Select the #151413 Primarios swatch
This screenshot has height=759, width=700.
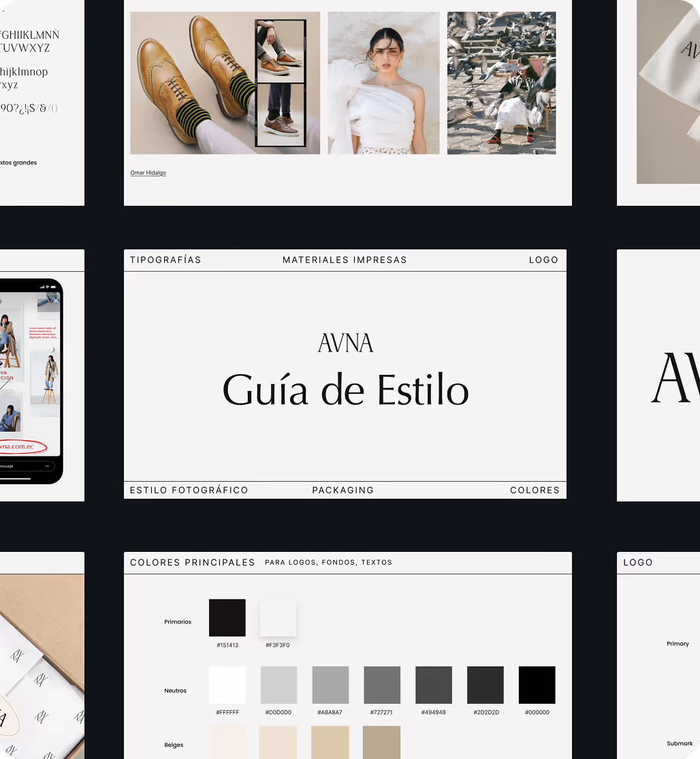[x=227, y=617]
